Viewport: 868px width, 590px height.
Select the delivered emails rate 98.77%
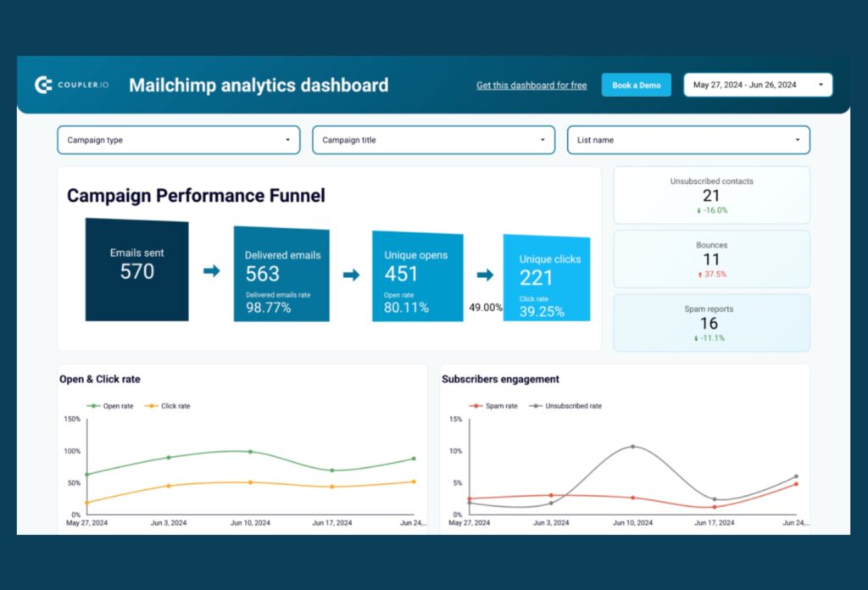pyautogui.click(x=269, y=308)
